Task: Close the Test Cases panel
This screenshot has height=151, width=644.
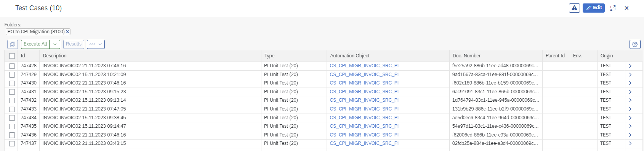Action: click(x=626, y=8)
